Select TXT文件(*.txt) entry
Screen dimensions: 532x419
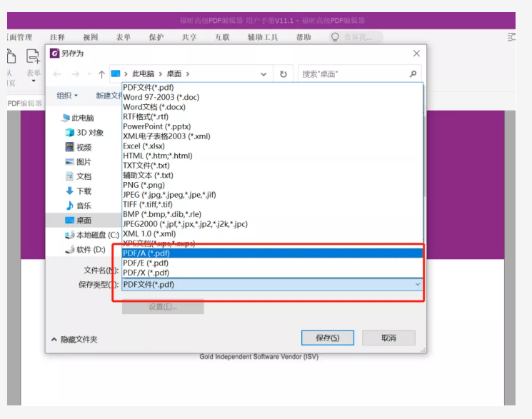click(272, 166)
